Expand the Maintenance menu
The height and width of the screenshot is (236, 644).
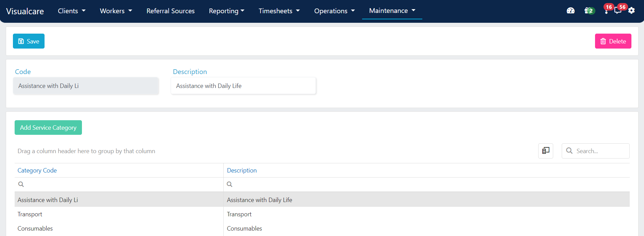point(392,11)
